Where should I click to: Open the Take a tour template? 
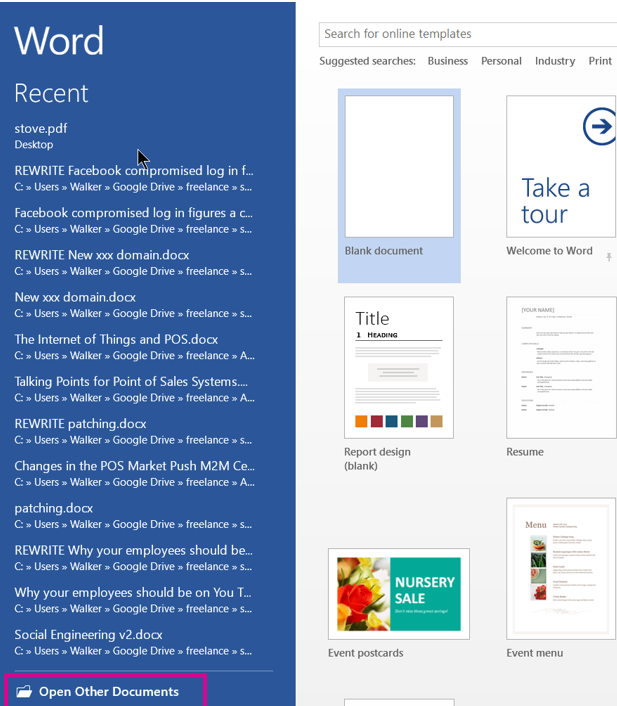[x=561, y=166]
